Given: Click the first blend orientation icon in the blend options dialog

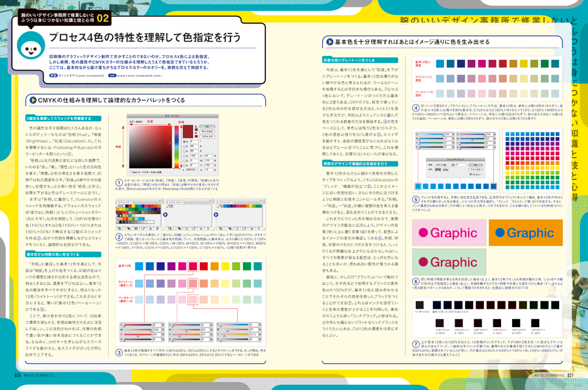Looking at the screenshot, I should [438, 169].
